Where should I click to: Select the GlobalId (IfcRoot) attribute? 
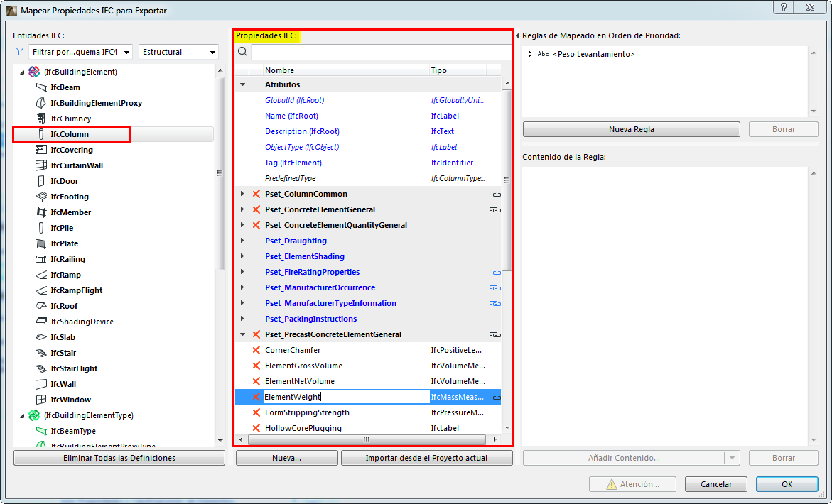(x=294, y=100)
